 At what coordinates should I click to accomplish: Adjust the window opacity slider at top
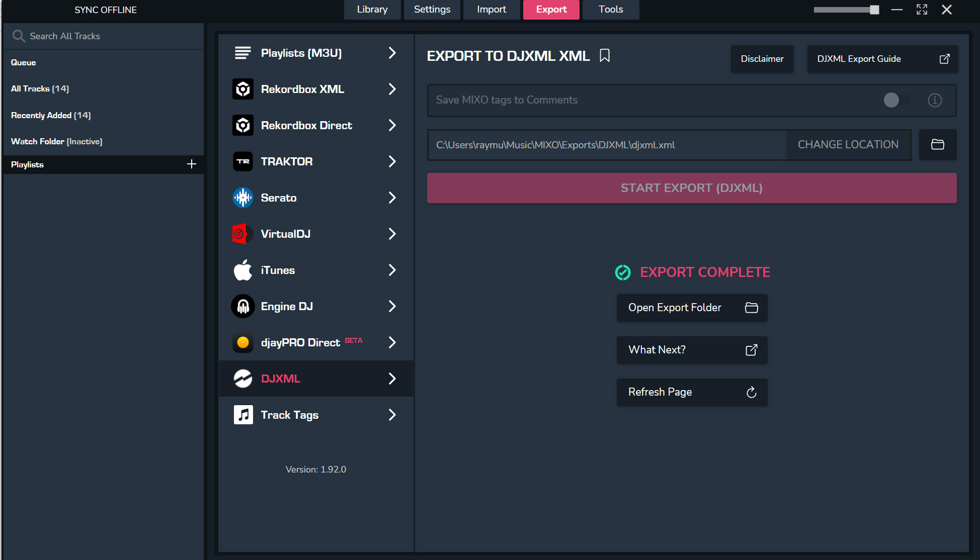click(874, 10)
